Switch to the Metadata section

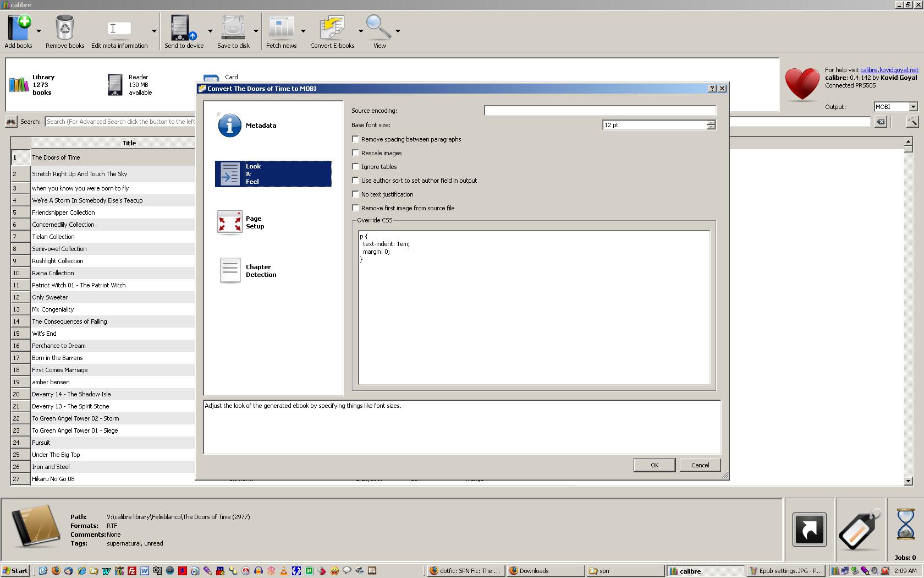(273, 126)
